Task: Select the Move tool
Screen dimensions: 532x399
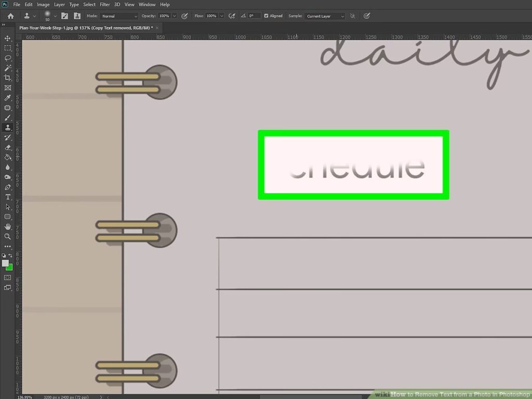Action: click(x=8, y=38)
